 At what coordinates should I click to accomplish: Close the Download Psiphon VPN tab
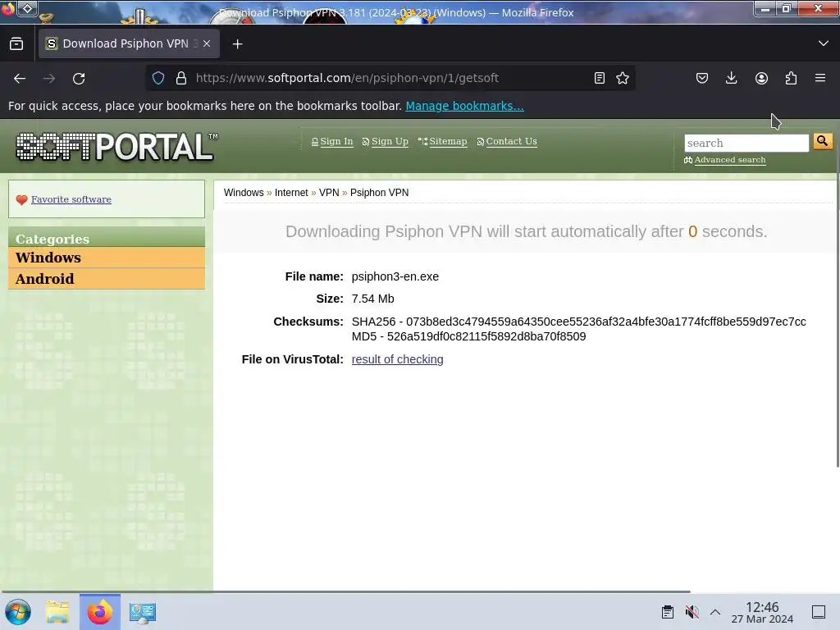pos(207,44)
